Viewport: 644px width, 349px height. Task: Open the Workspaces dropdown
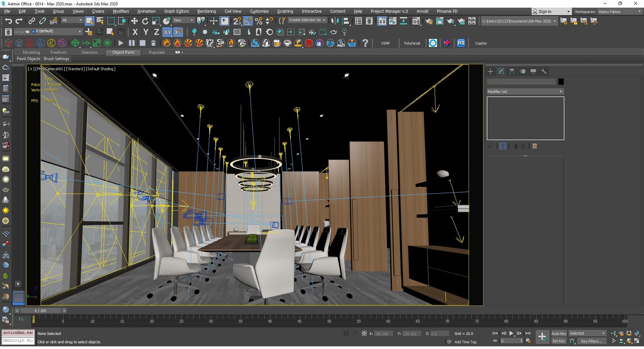tap(619, 11)
